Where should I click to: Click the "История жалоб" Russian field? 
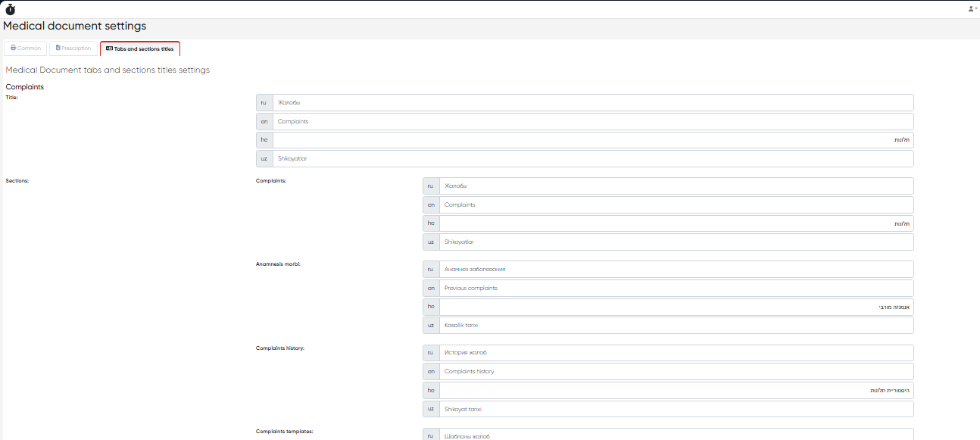pos(676,352)
